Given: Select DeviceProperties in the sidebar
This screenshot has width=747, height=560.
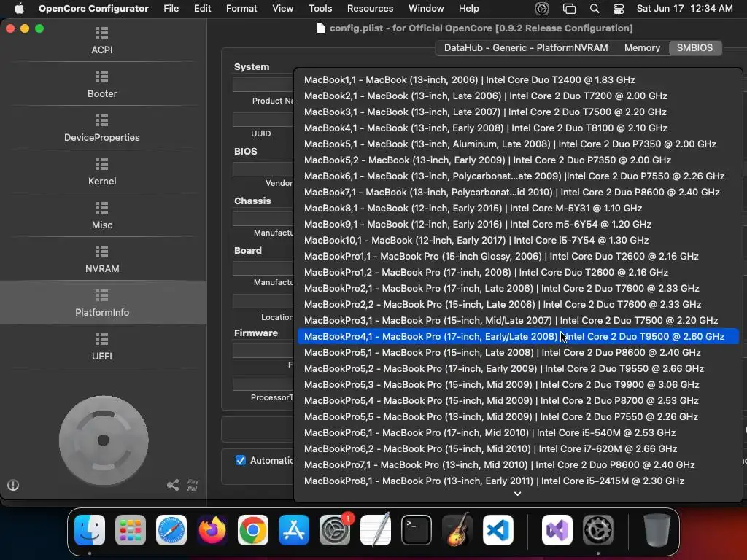Looking at the screenshot, I should click(x=102, y=128).
